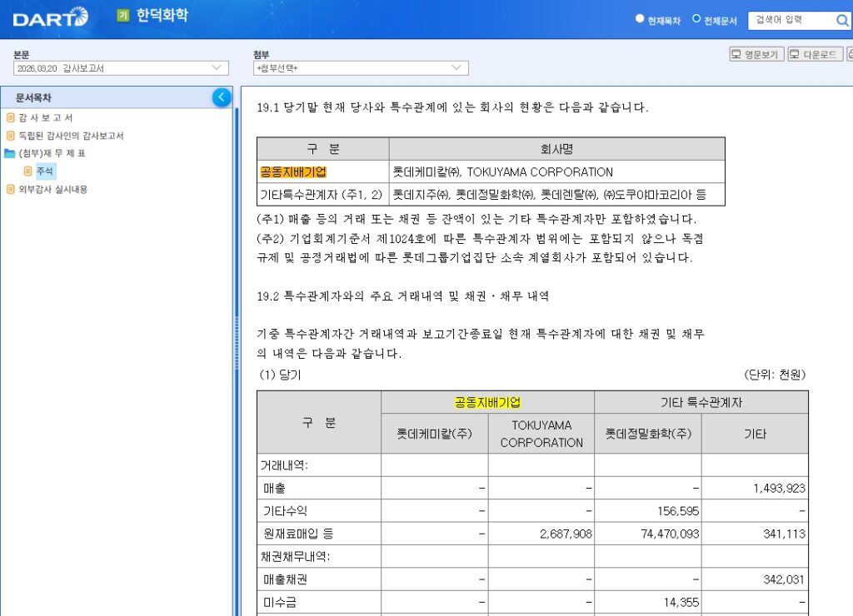This screenshot has height=616, width=853.
Task: Click the value 341,113
Action: 785,534
